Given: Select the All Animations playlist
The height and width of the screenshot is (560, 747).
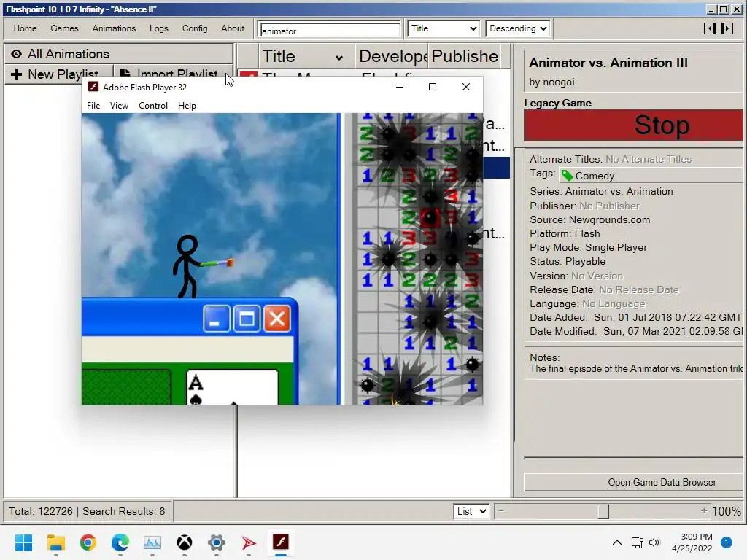Looking at the screenshot, I should [119, 54].
